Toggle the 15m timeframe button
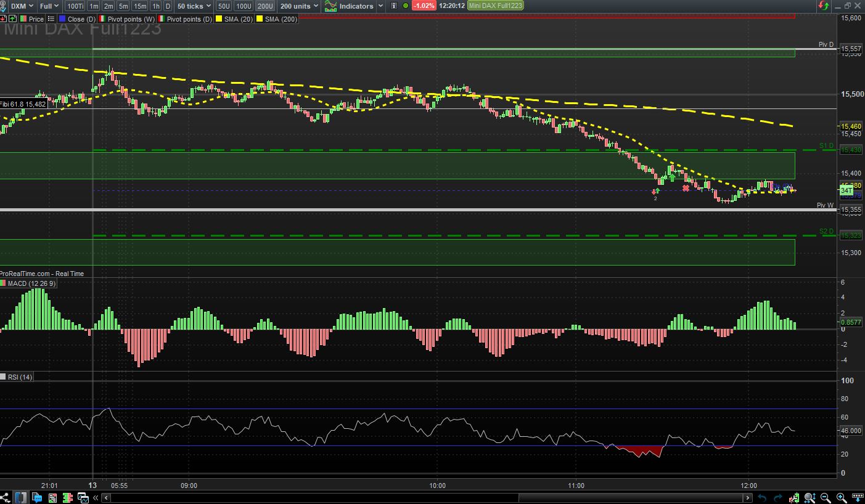Screen dimensions: 865x504 (140, 6)
